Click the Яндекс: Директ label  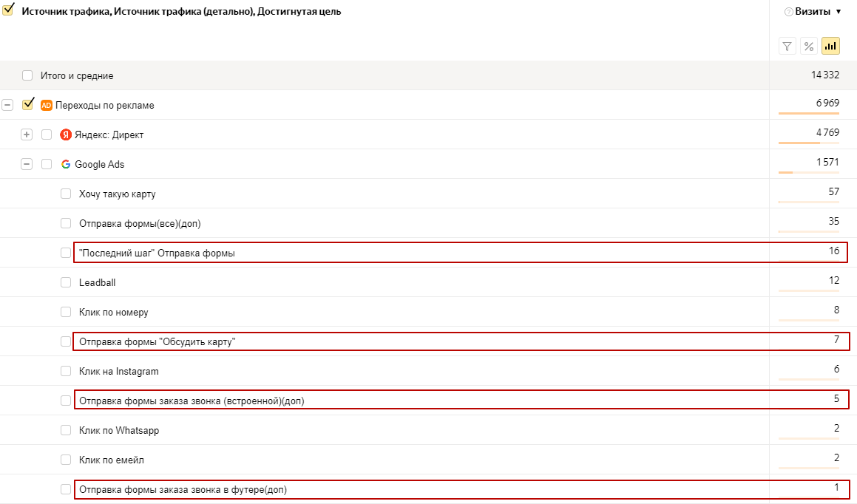click(x=109, y=135)
